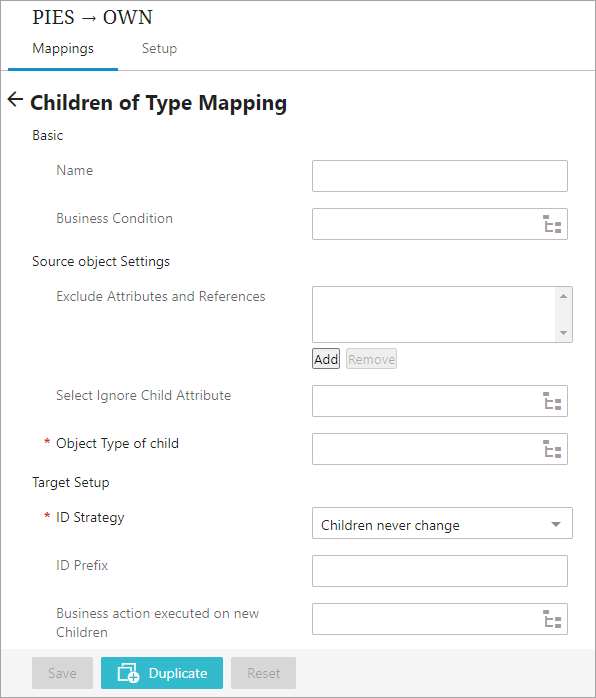The width and height of the screenshot is (596, 698).
Task: Click inside the Exclude Attributes and References listbox
Action: pos(434,314)
